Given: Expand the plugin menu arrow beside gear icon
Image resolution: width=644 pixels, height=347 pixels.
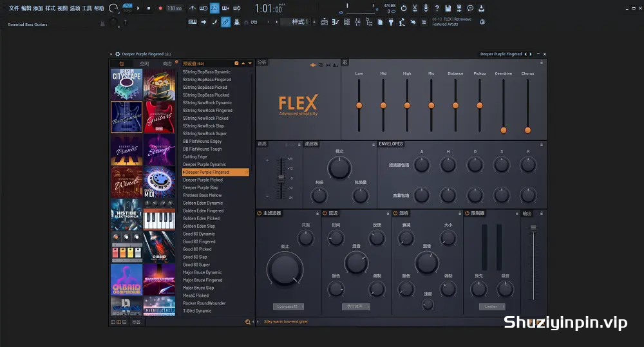Looking at the screenshot, I should (x=111, y=54).
